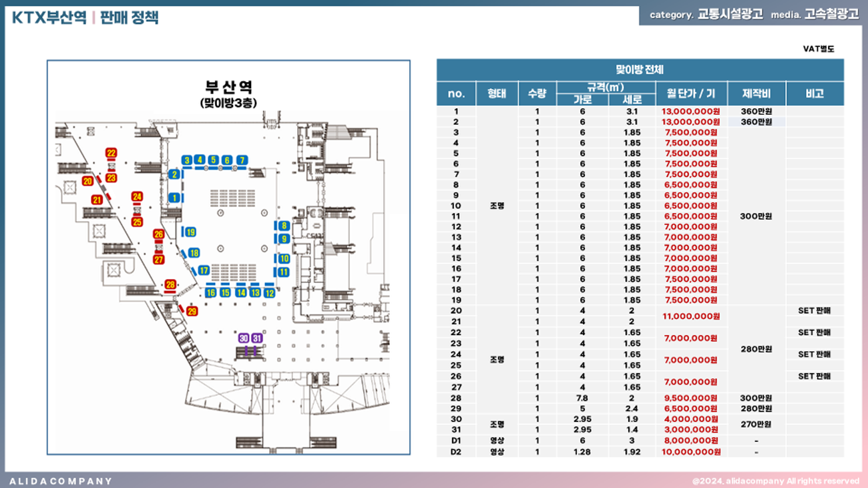The image size is (868, 488).
Task: Select blue marker 12 on the station map
Action: coord(270,292)
